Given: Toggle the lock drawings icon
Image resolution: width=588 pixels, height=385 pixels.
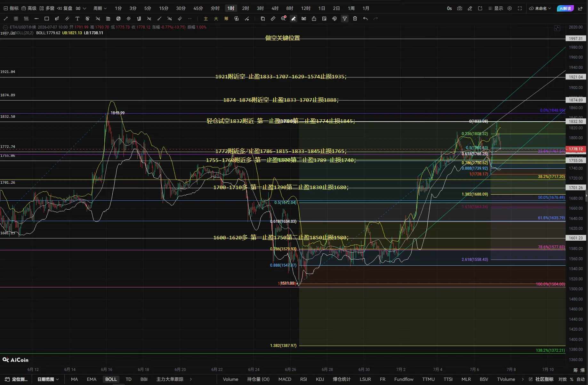Looking at the screenshot, I should point(314,19).
